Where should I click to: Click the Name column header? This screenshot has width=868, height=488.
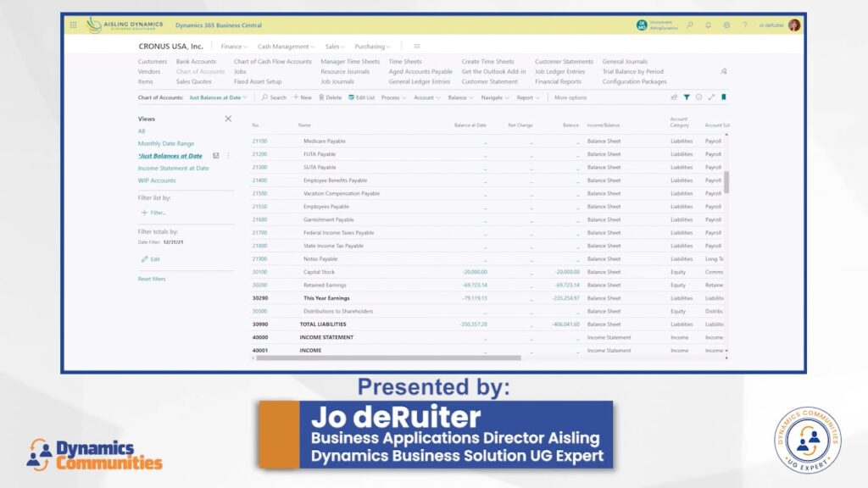(x=304, y=125)
